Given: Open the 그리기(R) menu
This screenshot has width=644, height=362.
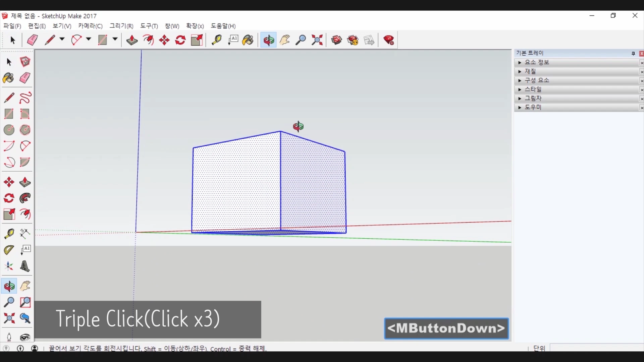Looking at the screenshot, I should pyautogui.click(x=121, y=26).
